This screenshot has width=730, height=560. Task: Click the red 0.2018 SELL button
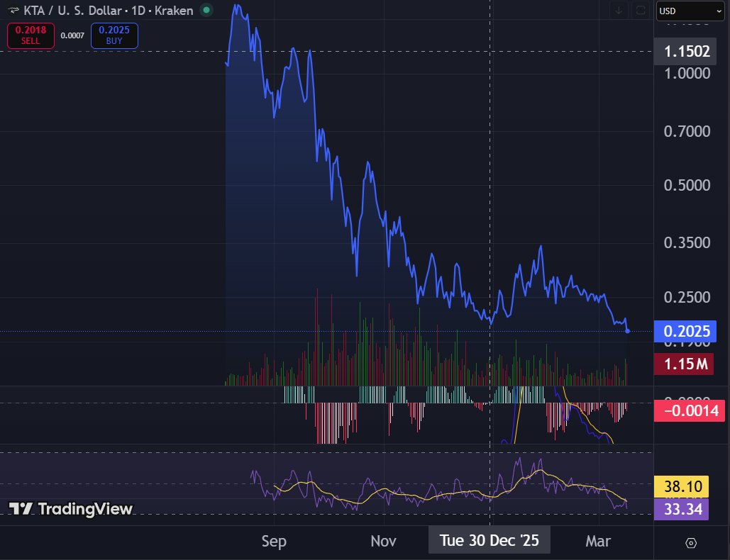(31, 36)
